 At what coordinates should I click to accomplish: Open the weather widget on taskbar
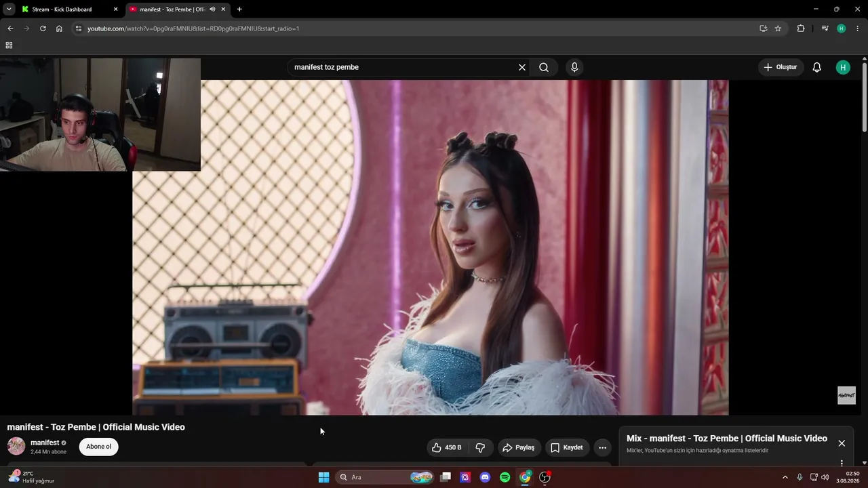coord(31,477)
